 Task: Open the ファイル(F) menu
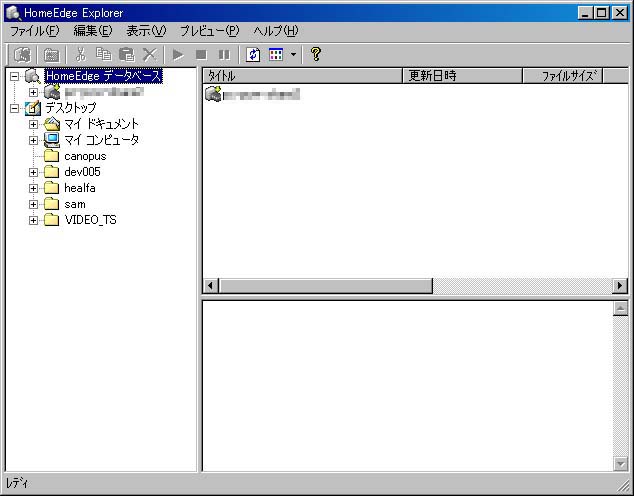point(34,31)
